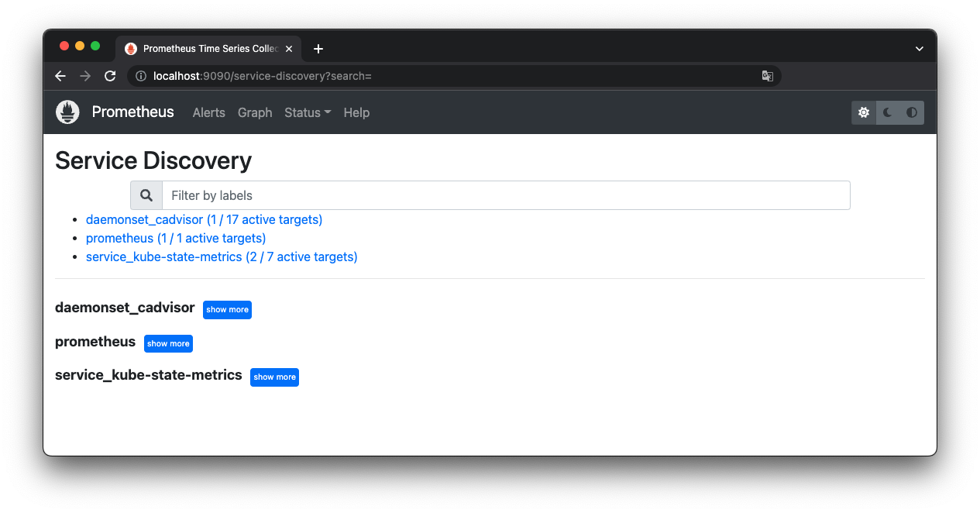The height and width of the screenshot is (513, 980).
Task: Choose the browser-preferred contrast theme icon
Action: coord(912,112)
